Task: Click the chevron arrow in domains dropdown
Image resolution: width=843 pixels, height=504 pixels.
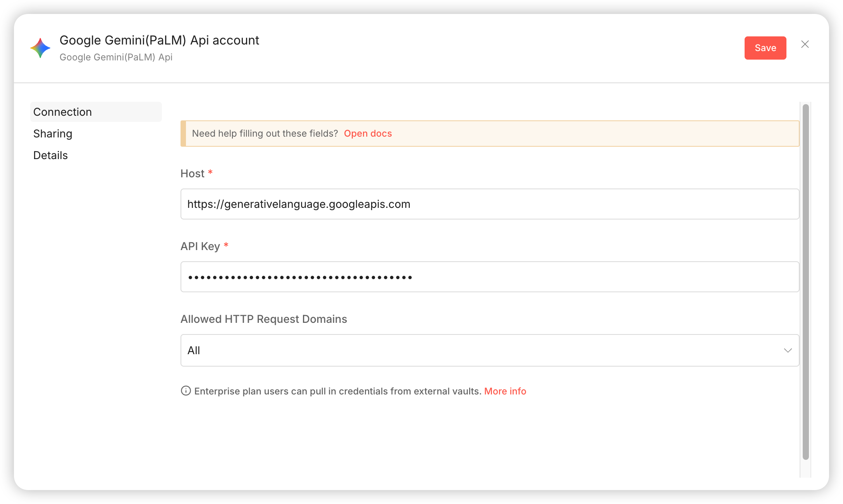Action: point(788,350)
